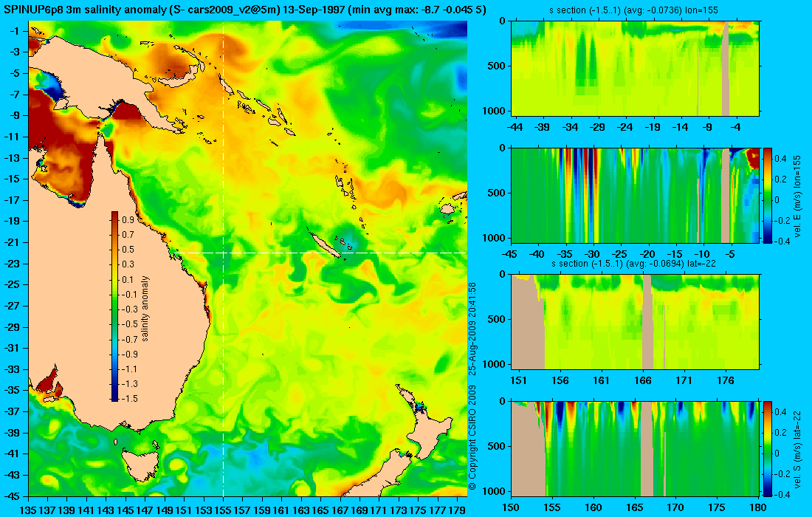
Task: Click the vel. E lon=155 velocity section plot
Action: [x=636, y=195]
